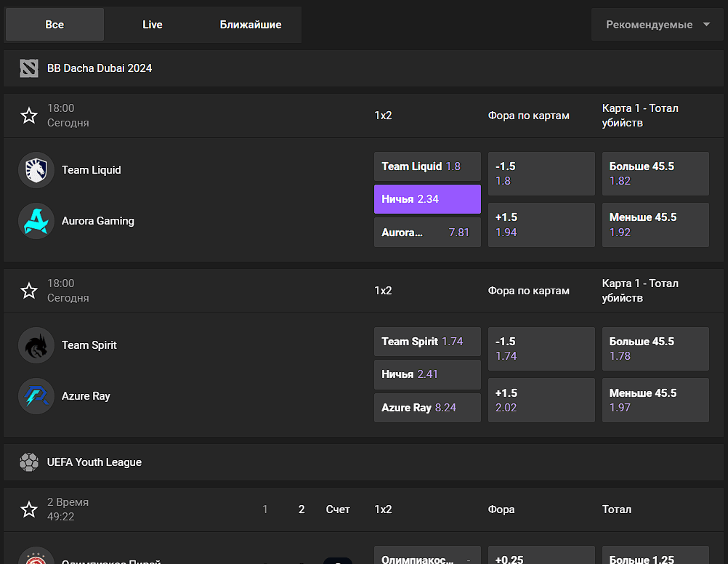Viewport: 728px width, 564px height.
Task: Favorite the UEFA Youth League live match
Action: click(29, 509)
